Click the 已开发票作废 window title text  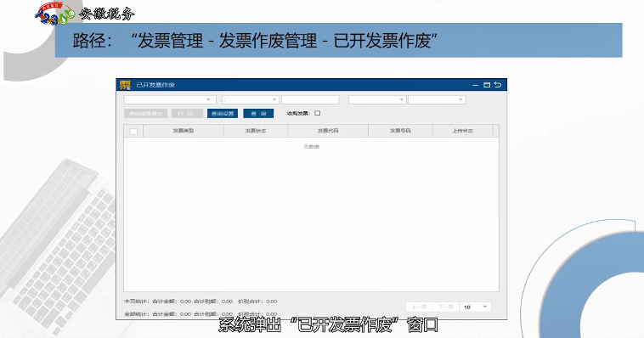tap(155, 85)
